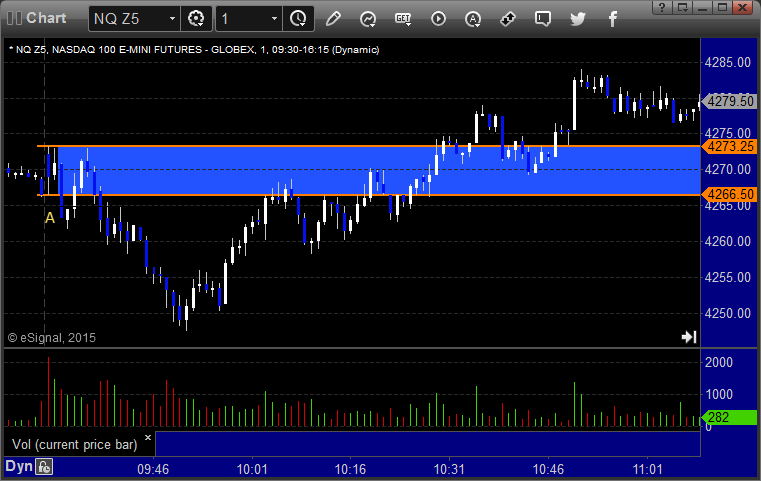Jump to latest bar arrow icon
Screen dimensions: 761x481
[x=689, y=337]
